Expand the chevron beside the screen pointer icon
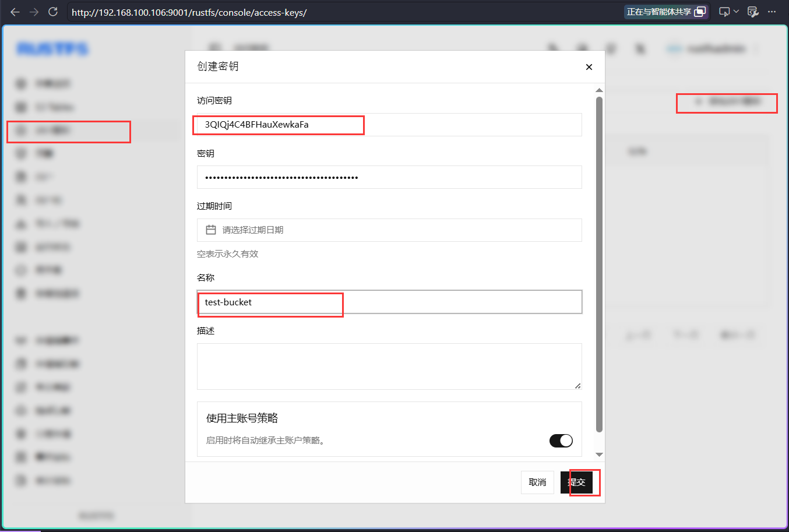The height and width of the screenshot is (532, 789). tap(736, 12)
